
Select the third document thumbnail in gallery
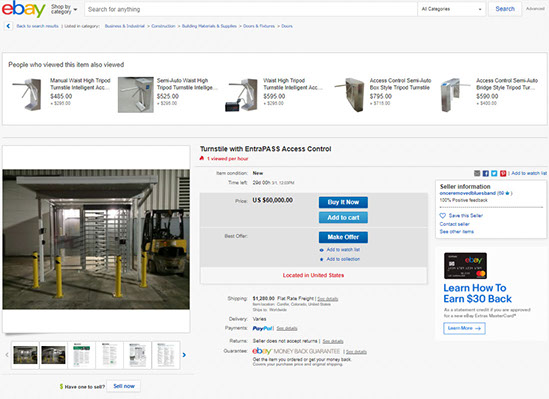(138, 355)
